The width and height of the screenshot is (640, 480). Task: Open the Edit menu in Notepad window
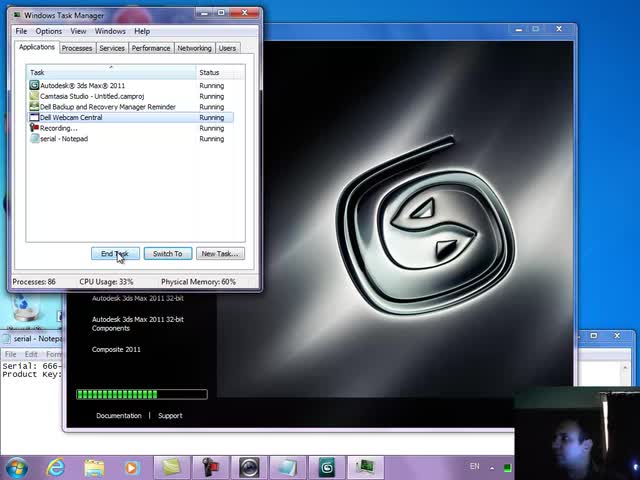(x=31, y=354)
